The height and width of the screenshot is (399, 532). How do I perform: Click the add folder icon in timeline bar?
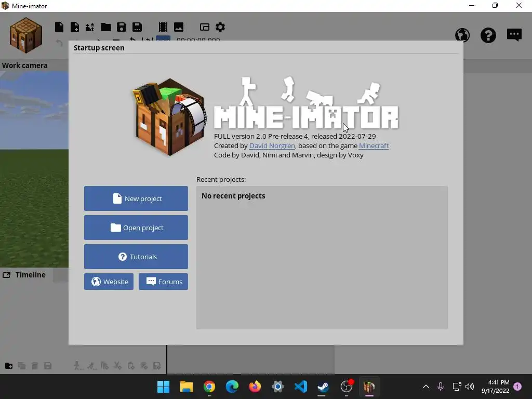tap(9, 366)
